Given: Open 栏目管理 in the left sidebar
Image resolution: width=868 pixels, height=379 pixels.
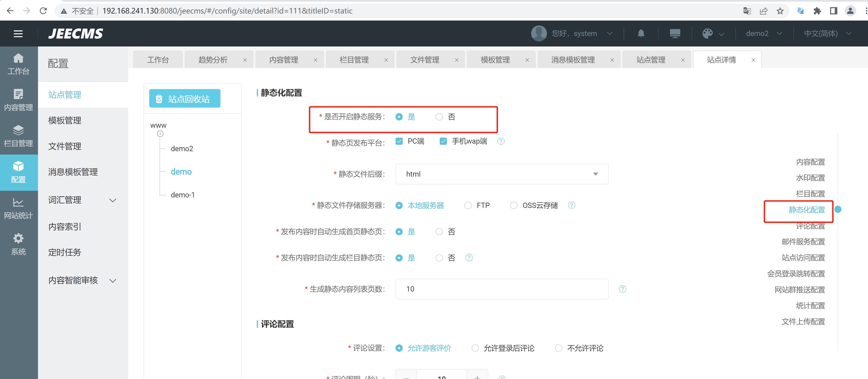Looking at the screenshot, I should click(19, 136).
